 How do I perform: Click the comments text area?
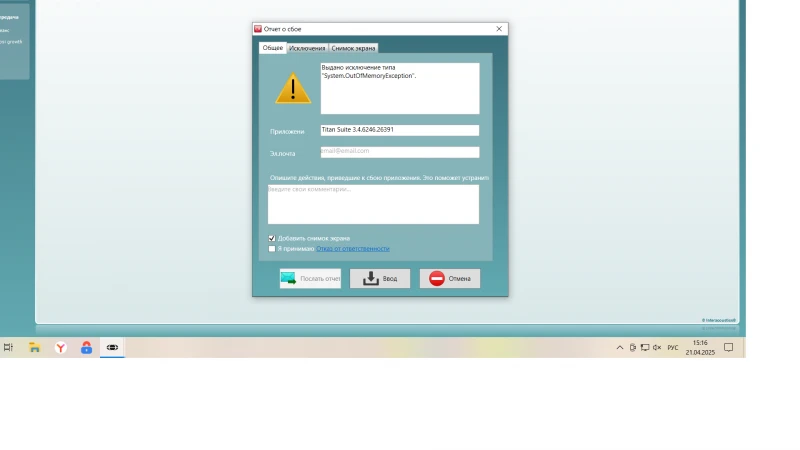pyautogui.click(x=373, y=204)
